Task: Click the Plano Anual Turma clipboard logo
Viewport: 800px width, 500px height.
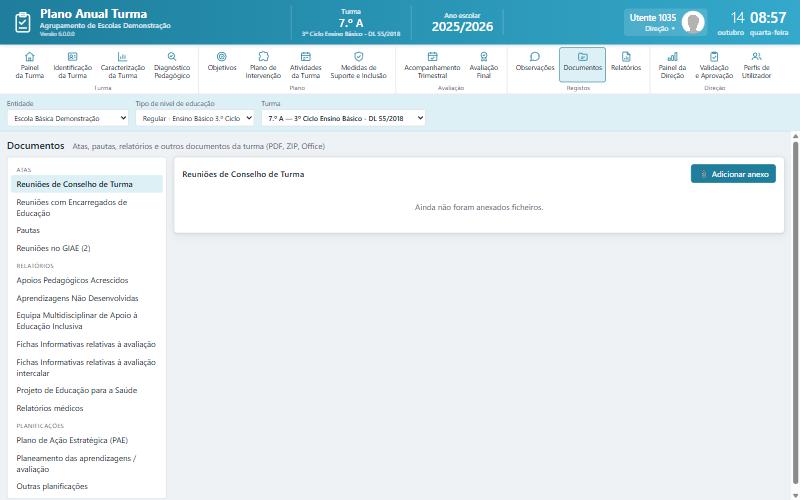Action: [23, 22]
